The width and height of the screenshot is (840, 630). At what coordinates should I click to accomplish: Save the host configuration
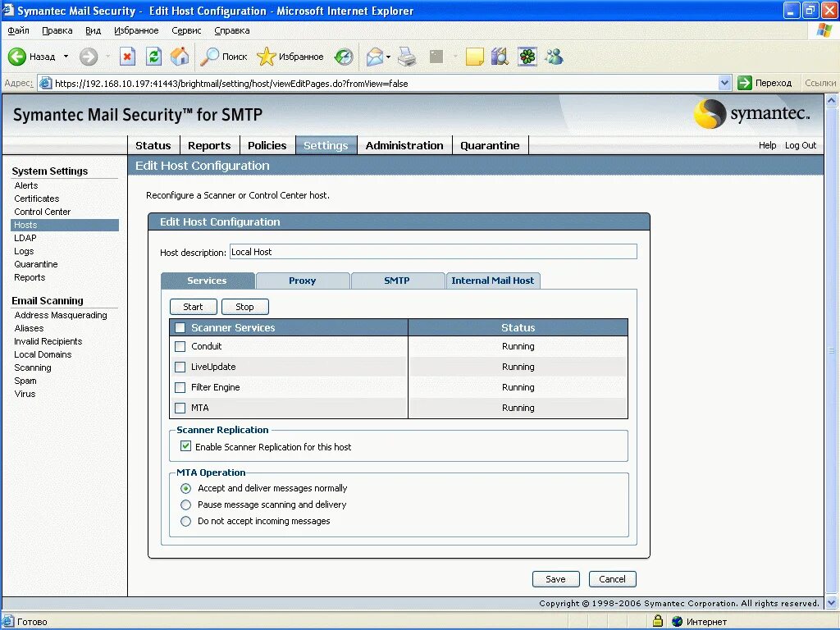(x=555, y=579)
